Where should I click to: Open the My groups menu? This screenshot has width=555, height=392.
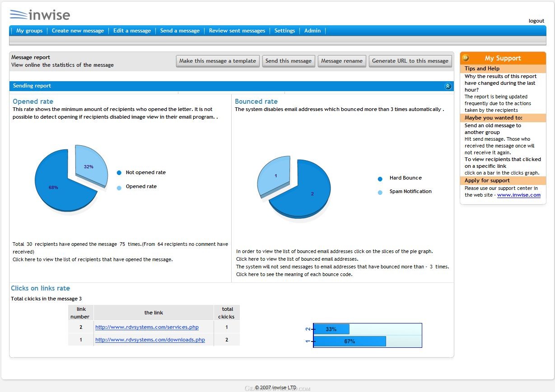29,31
